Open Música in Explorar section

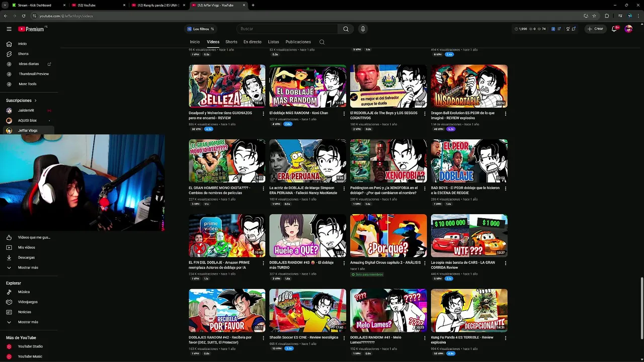click(29, 292)
